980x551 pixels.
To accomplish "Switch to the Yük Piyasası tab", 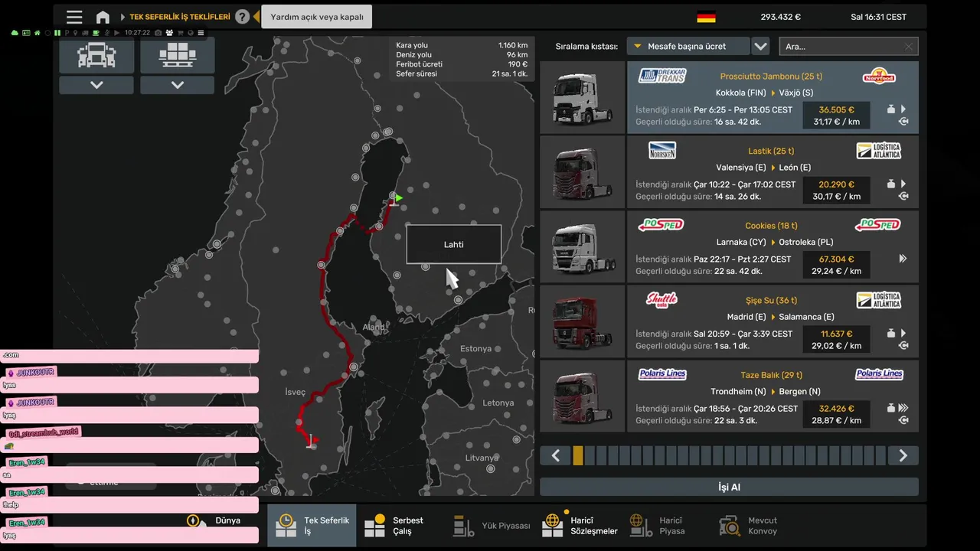I will point(490,525).
